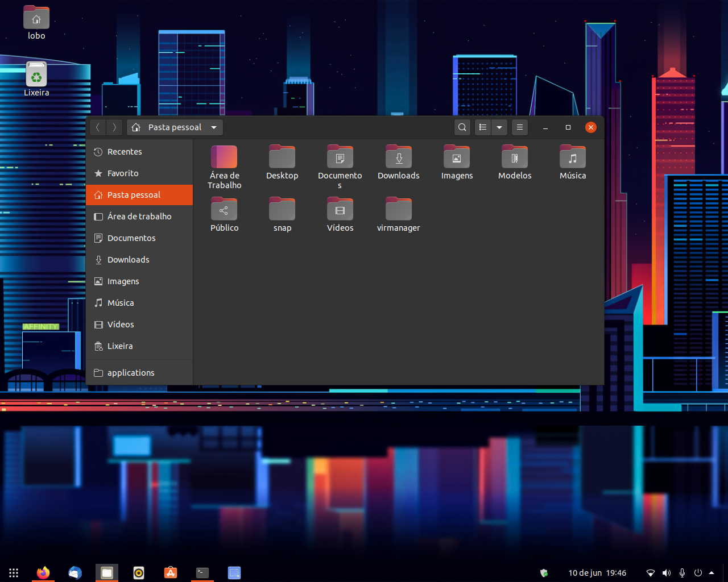Open the applications grid menu
The width and height of the screenshot is (728, 582).
[14, 572]
